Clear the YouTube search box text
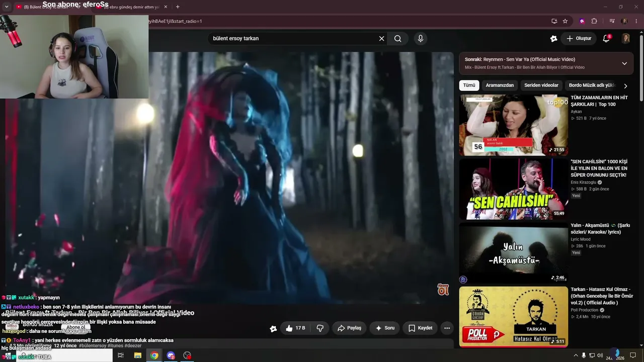The image size is (644, 362). (381, 38)
